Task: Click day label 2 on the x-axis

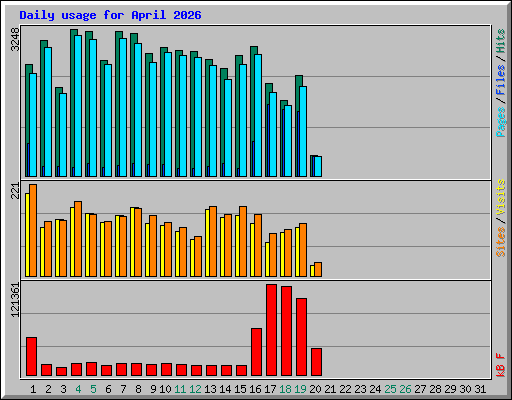Action: [48, 389]
